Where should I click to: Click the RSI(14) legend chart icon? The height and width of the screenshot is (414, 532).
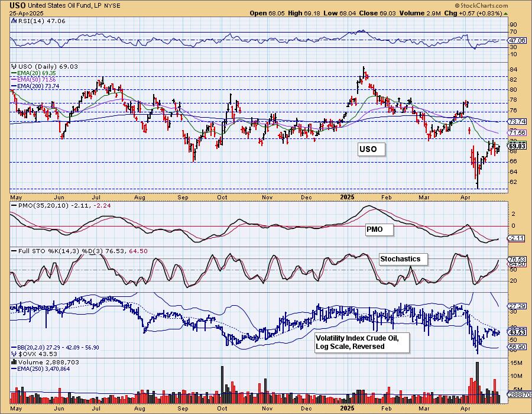coord(14,21)
